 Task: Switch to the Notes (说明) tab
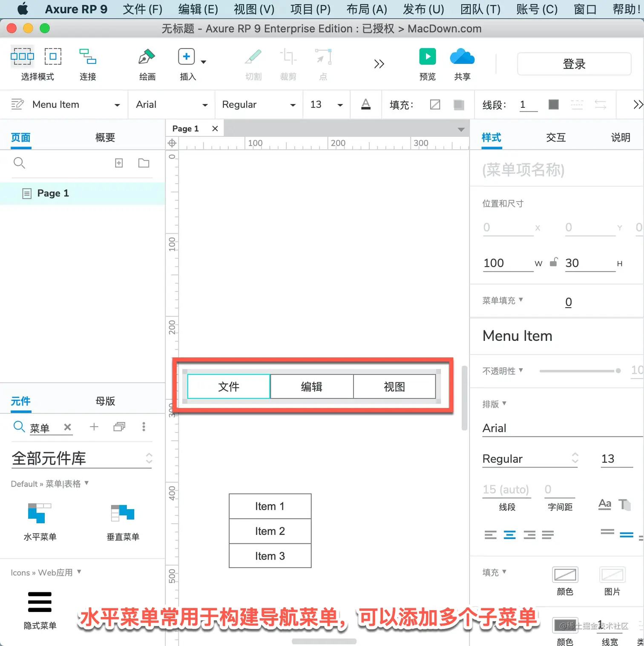click(x=621, y=138)
